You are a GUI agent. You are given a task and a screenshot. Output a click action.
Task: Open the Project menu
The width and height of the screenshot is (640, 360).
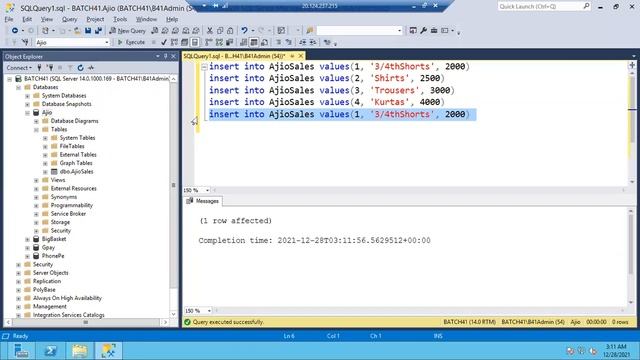(95, 19)
